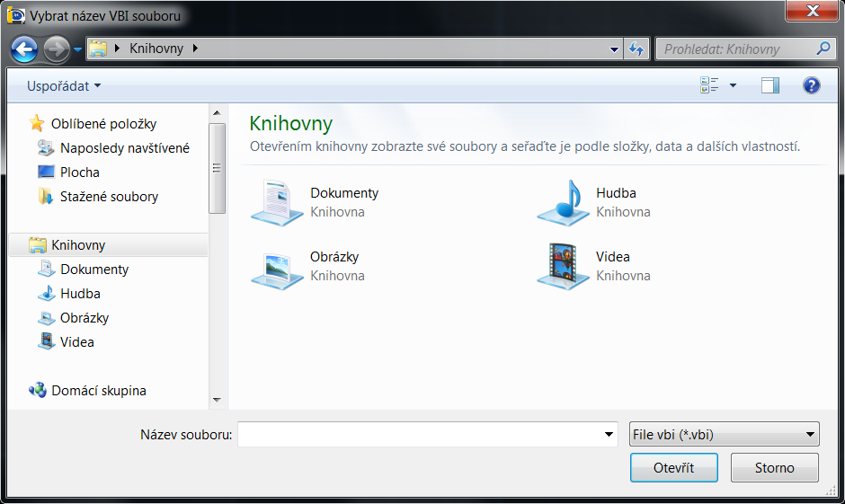
Task: Select Hudba in the sidebar tree
Action: click(x=80, y=294)
